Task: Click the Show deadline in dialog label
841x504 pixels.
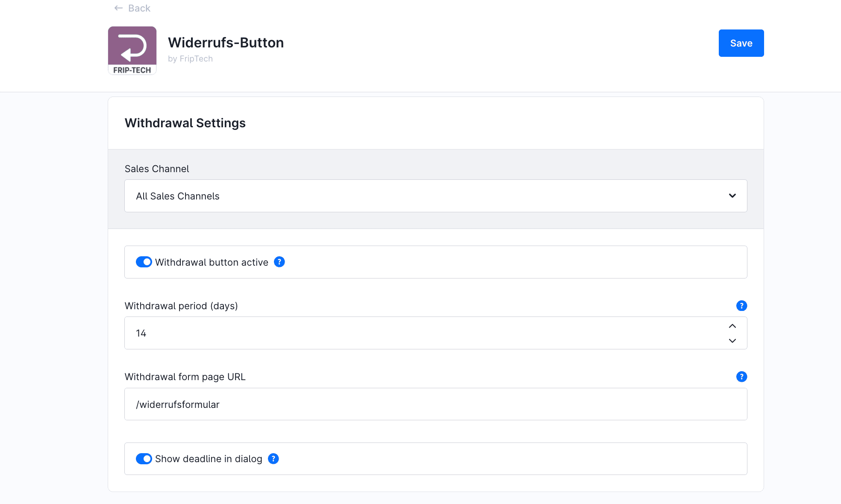Action: (209, 459)
